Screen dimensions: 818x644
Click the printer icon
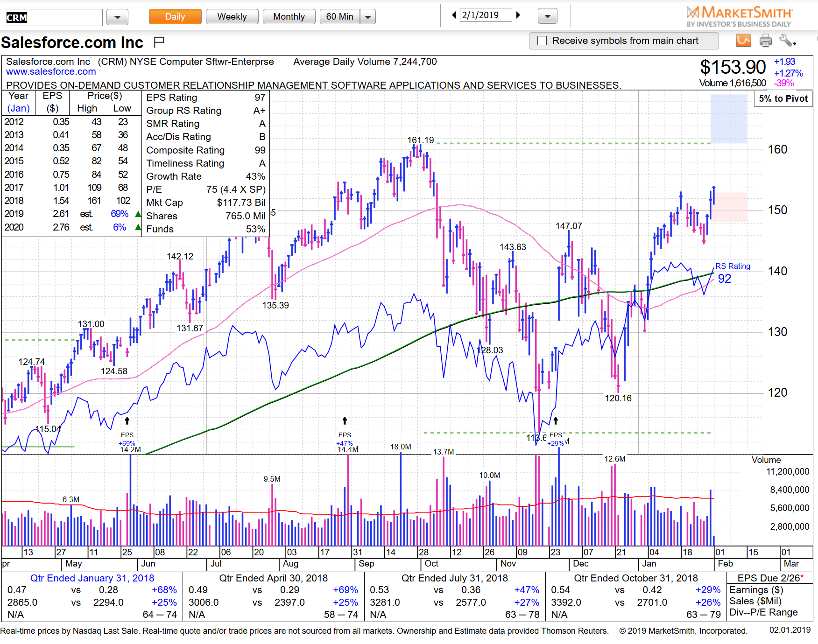766,41
